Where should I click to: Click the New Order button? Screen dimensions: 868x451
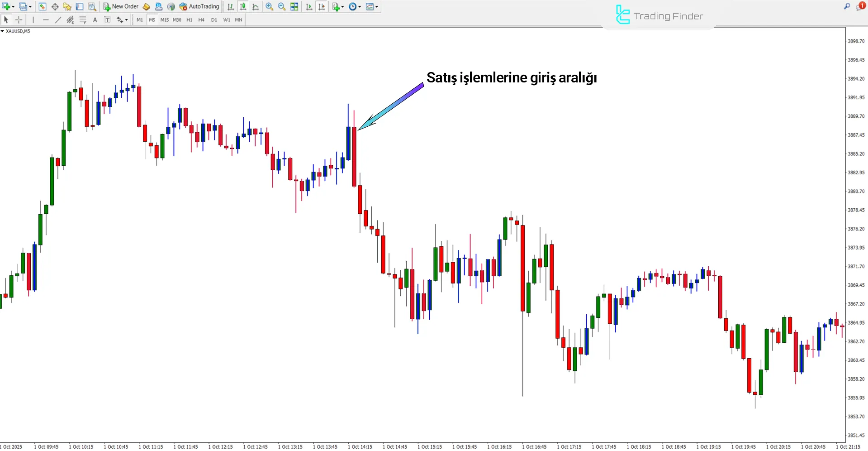121,6
